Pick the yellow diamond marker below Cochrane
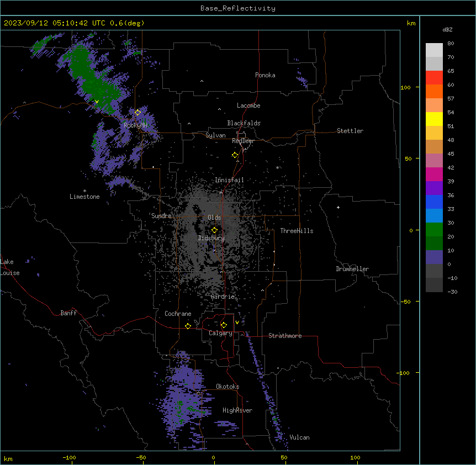 [188, 326]
